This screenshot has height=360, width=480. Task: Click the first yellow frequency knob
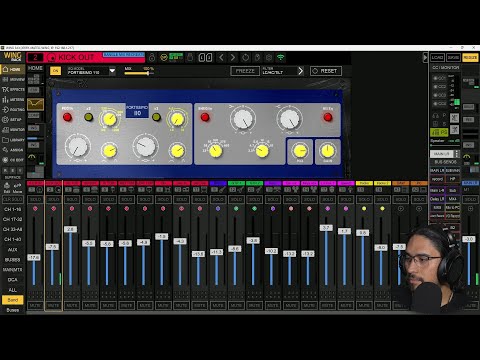(x=109, y=119)
